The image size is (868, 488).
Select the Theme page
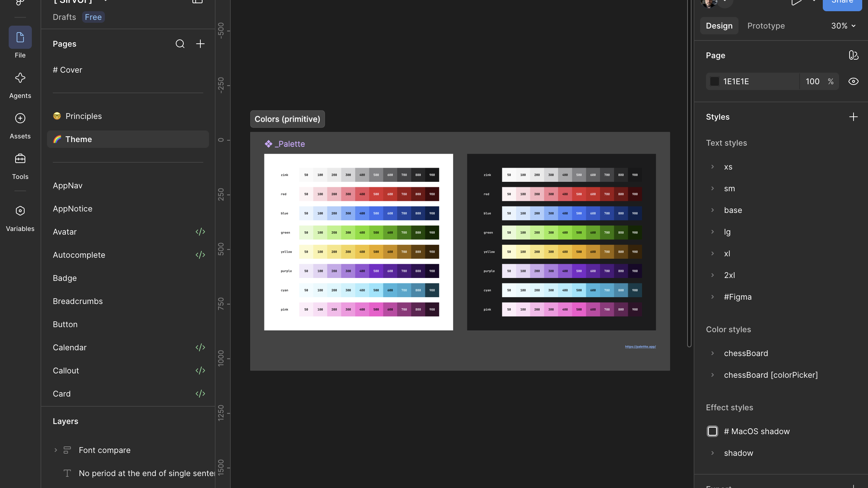(x=128, y=139)
